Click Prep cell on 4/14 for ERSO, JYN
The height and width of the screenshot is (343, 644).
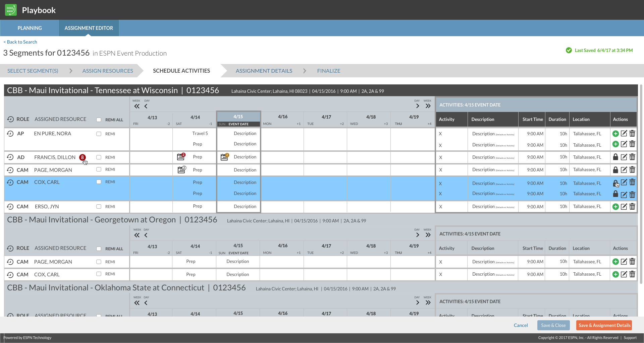pyautogui.click(x=198, y=206)
